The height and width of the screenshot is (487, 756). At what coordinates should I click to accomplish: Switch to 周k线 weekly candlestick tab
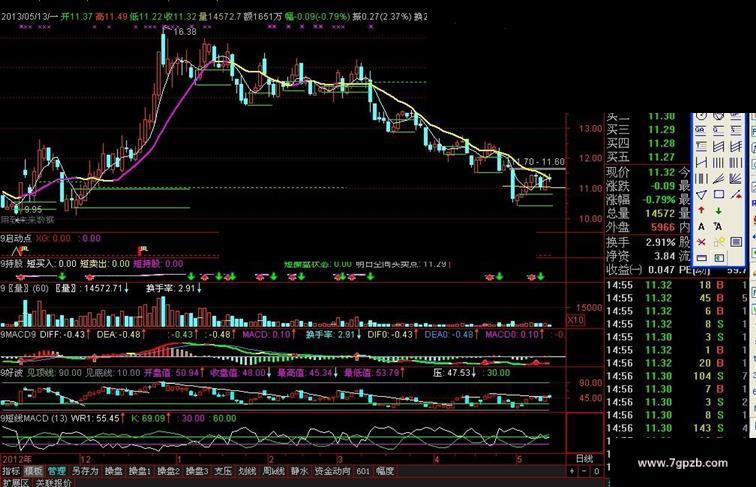tap(273, 471)
